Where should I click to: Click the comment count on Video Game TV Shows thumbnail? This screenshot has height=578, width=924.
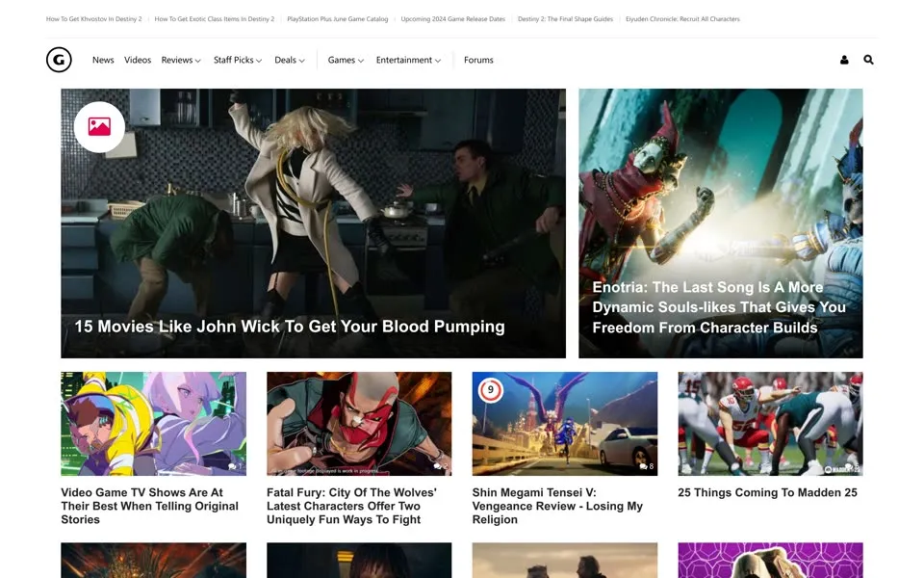235,466
